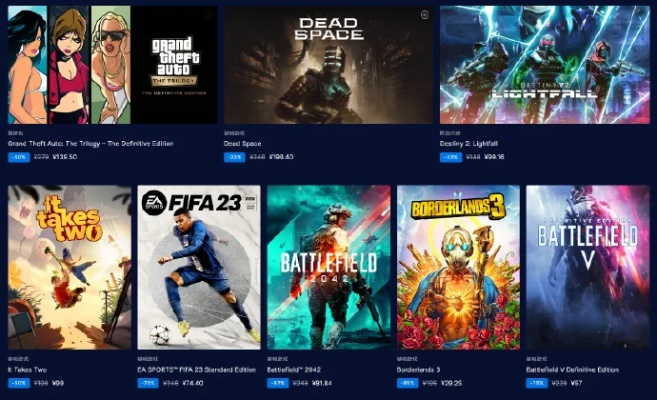The width and height of the screenshot is (657, 400).
Task: Click the discount badge under Borderlands 3
Action: click(x=407, y=383)
